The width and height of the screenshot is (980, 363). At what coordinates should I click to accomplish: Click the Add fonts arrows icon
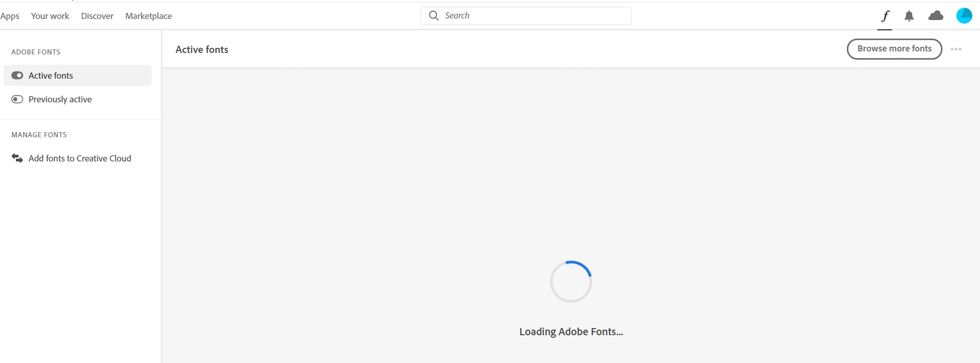(17, 158)
